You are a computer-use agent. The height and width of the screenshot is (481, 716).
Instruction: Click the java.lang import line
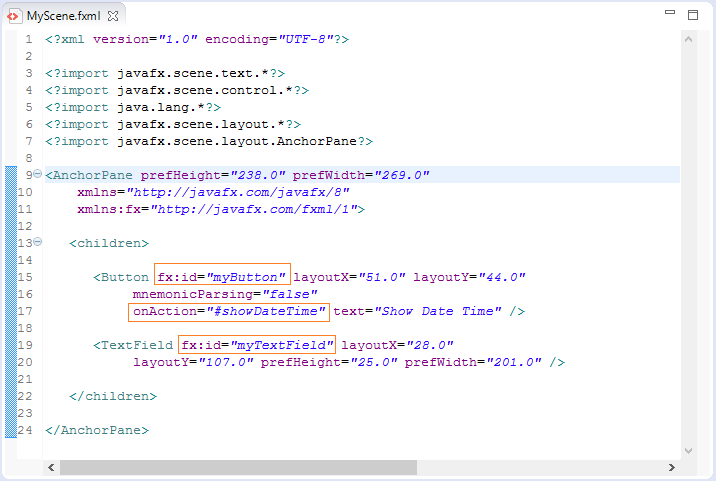(133, 107)
